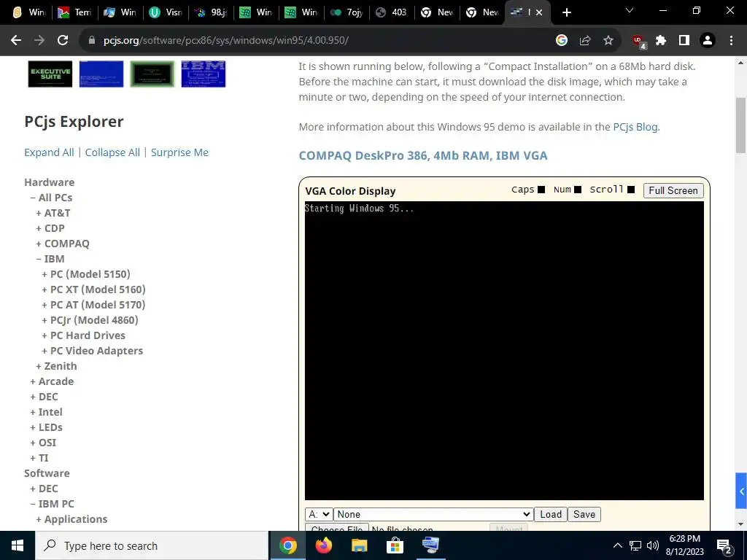
Task: Click the Load disk button
Action: coord(551,514)
